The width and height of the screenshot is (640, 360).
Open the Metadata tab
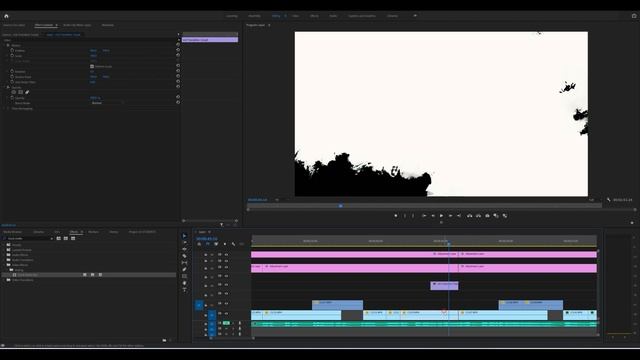tap(108, 25)
